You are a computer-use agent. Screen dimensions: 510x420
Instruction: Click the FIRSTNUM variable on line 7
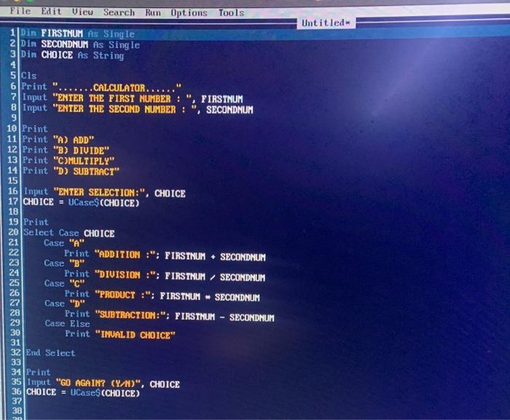pos(221,99)
